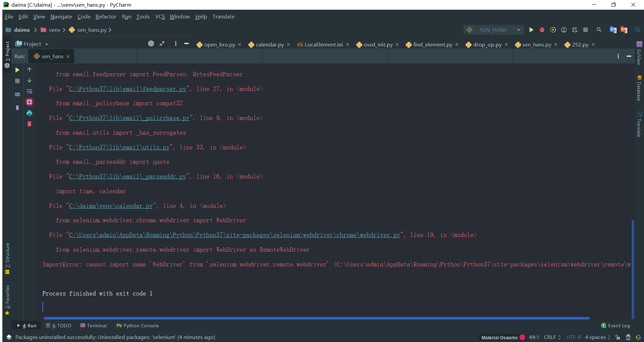The height and width of the screenshot is (342, 644).
Task: Toggle the 7: Structure tool window
Action: [7, 259]
